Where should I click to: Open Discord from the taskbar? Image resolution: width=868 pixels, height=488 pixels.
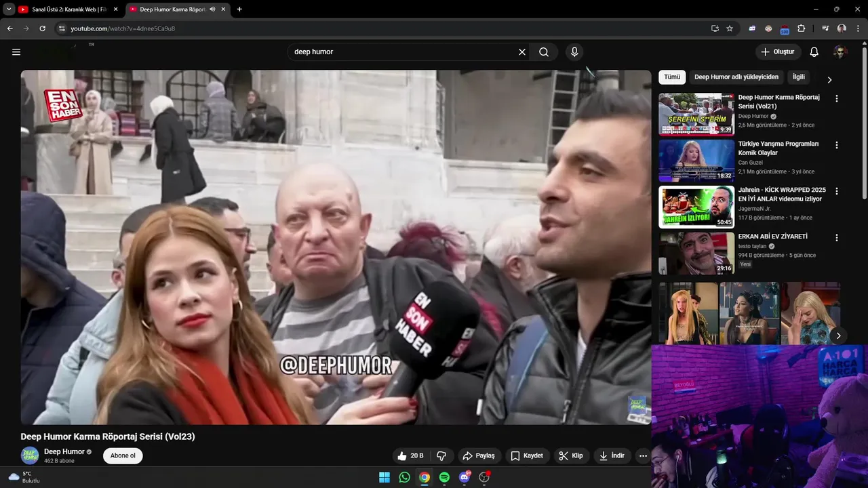click(465, 477)
